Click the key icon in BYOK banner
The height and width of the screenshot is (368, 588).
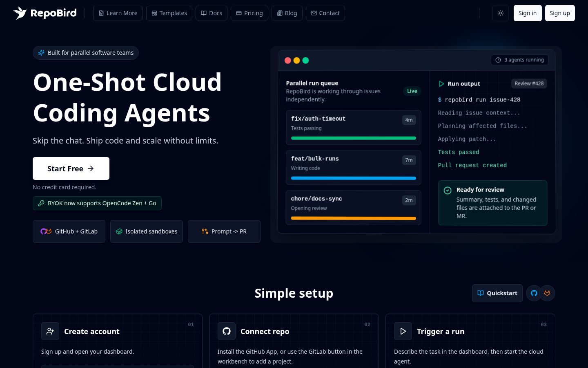click(41, 203)
